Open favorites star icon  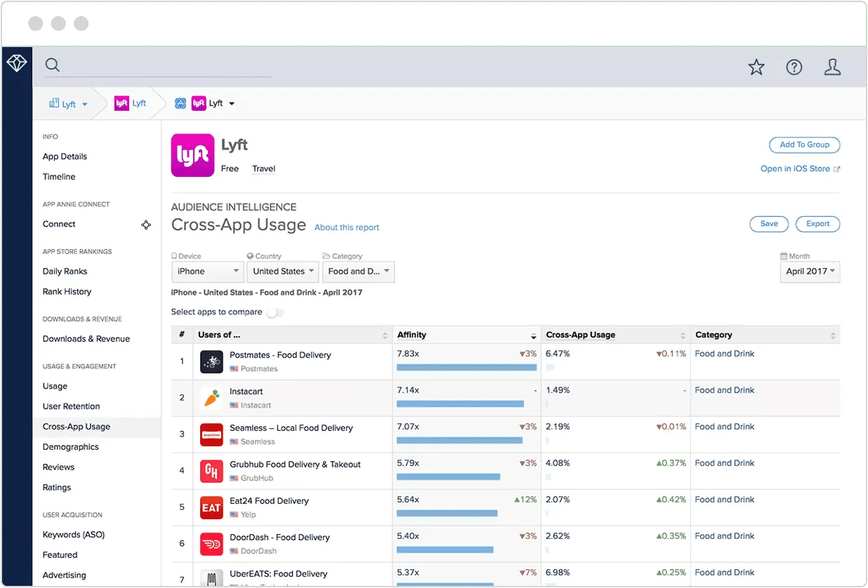[756, 67]
